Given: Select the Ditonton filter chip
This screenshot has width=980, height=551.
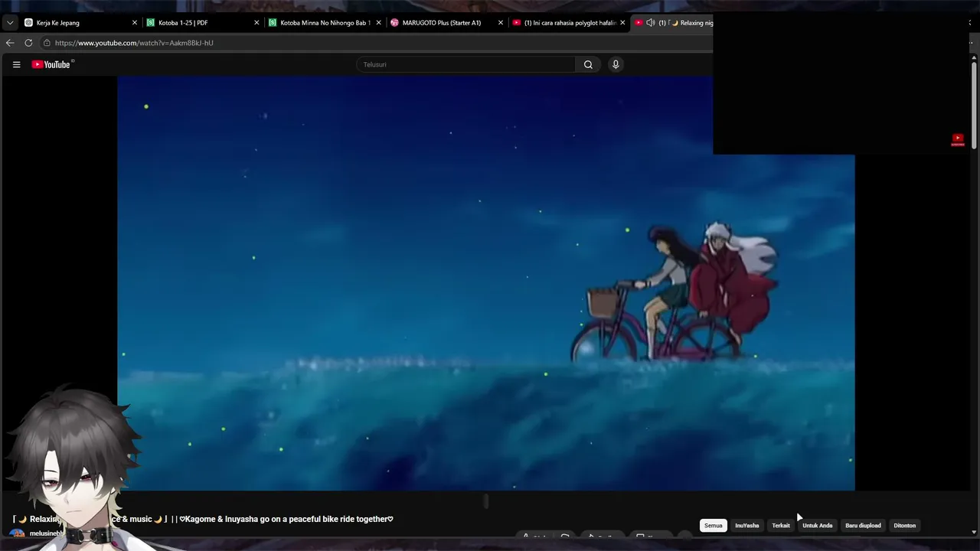Looking at the screenshot, I should (x=904, y=526).
